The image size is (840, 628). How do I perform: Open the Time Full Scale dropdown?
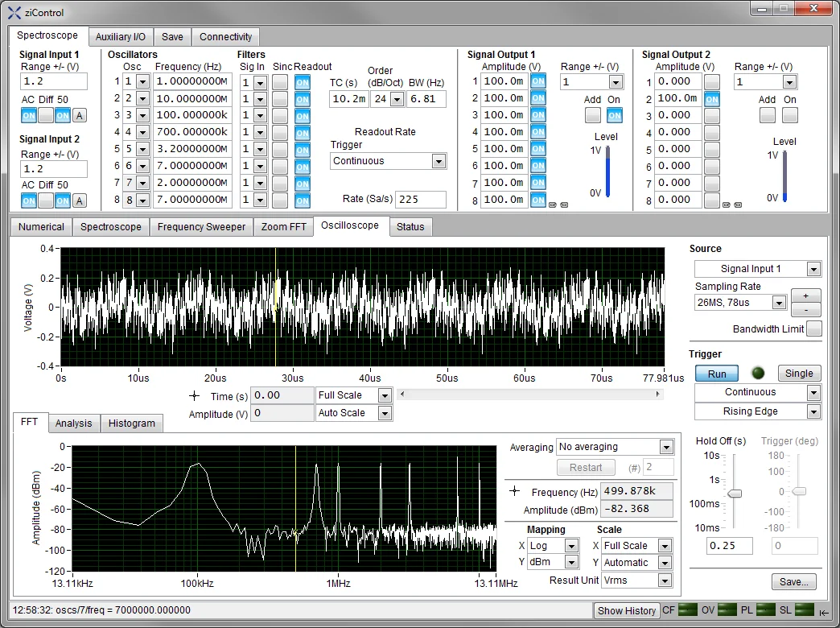coord(385,396)
